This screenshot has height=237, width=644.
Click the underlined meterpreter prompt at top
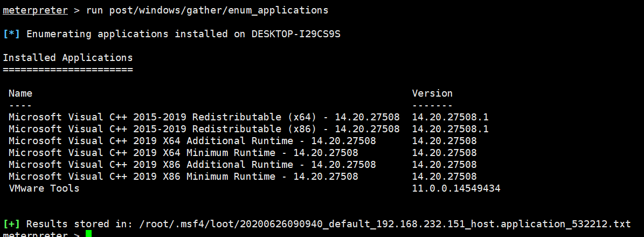(x=35, y=10)
